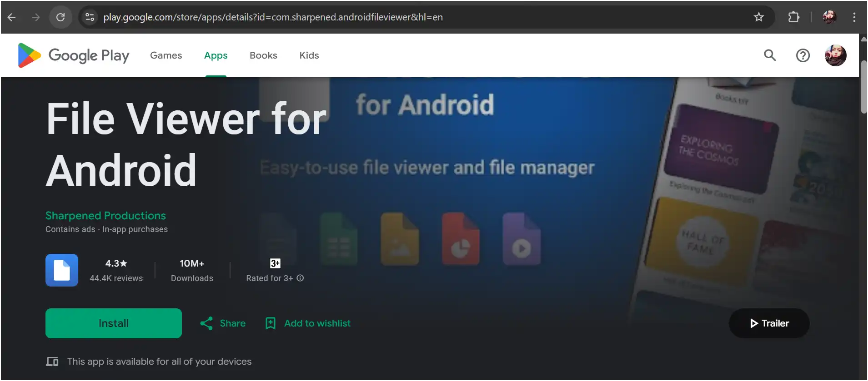Click the 4.3 star rating

(116, 263)
